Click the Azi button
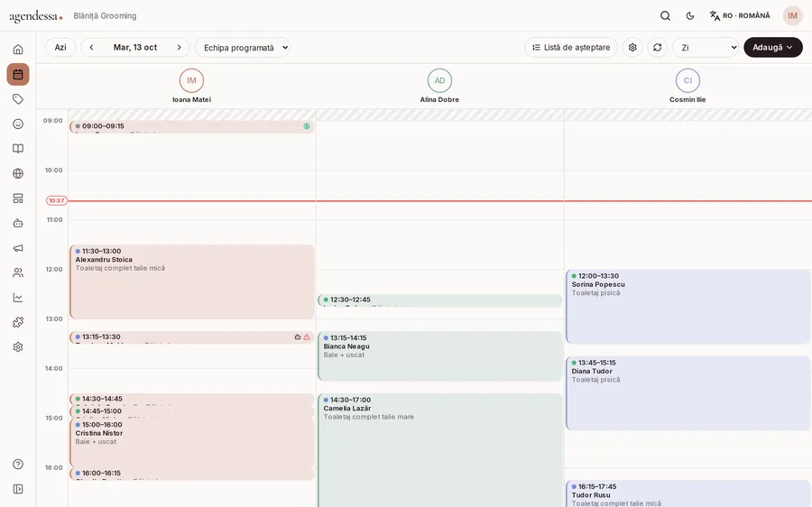 (60, 47)
